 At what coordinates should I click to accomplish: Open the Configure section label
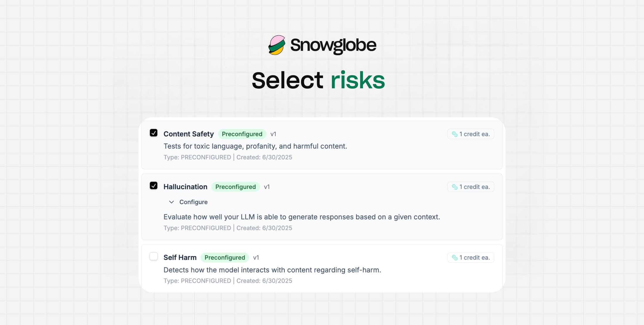pos(193,202)
